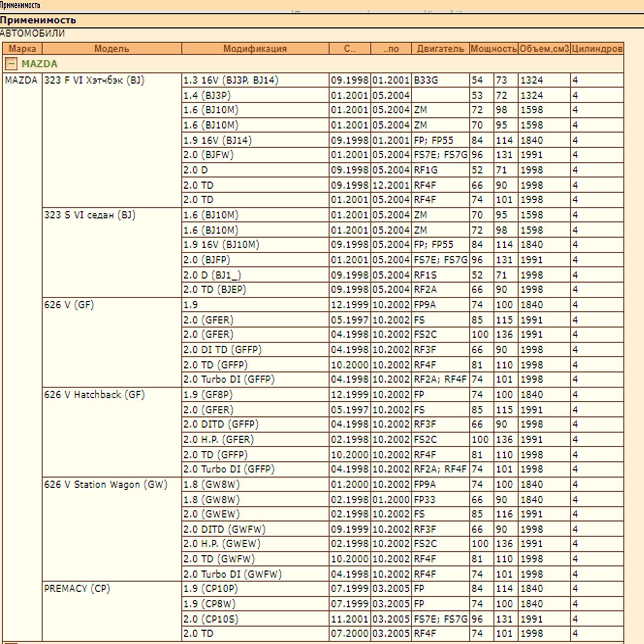This screenshot has width=644, height=644.
Task: Click the Модификация column header
Action: [255, 49]
